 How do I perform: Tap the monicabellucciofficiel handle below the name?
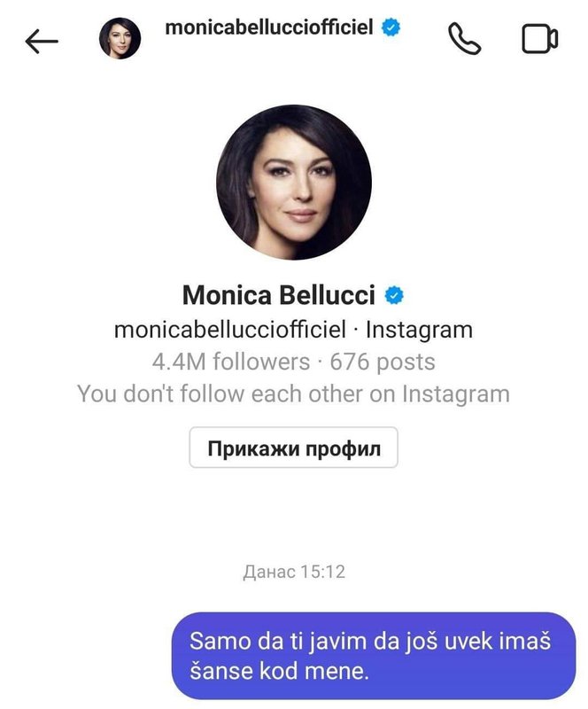tap(230, 329)
